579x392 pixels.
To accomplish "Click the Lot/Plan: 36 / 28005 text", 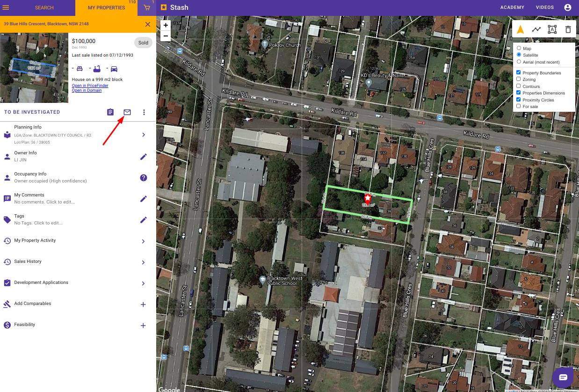I will 32,142.
